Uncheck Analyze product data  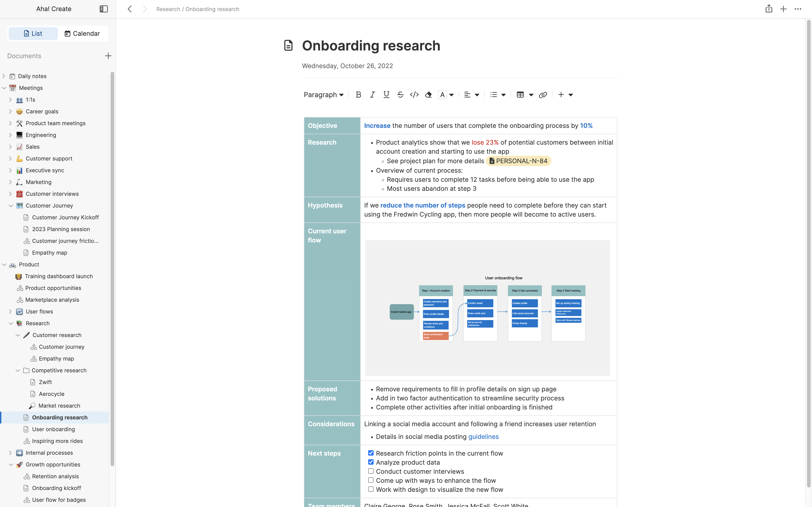(x=371, y=462)
